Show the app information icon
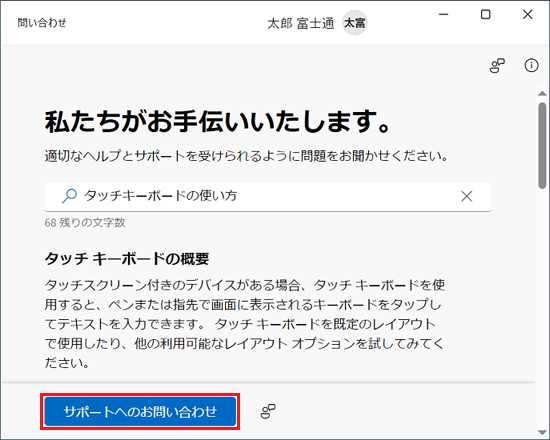 [x=531, y=66]
